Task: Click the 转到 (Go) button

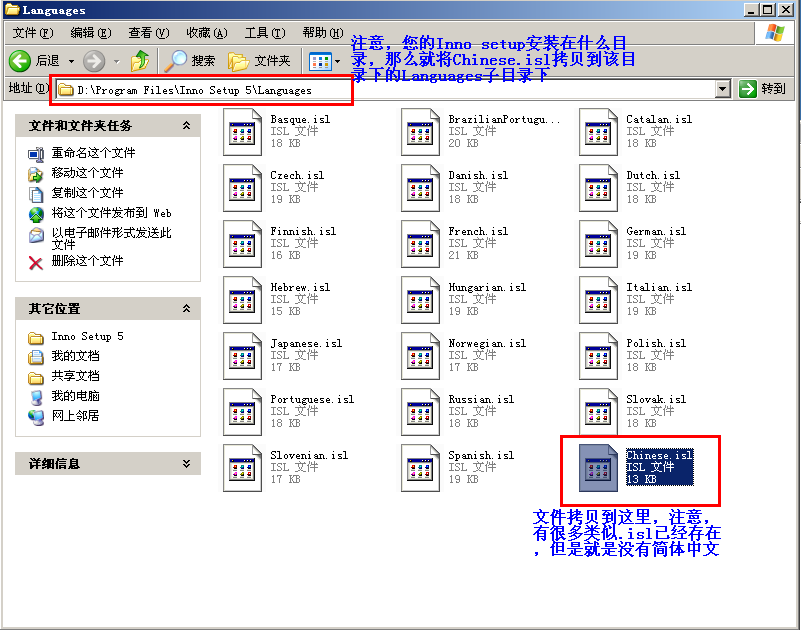Action: [763, 89]
